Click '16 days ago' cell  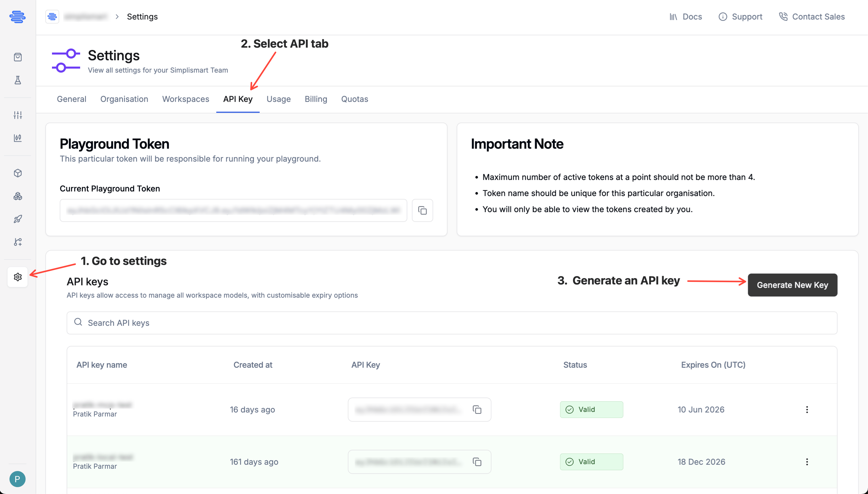[x=252, y=410]
